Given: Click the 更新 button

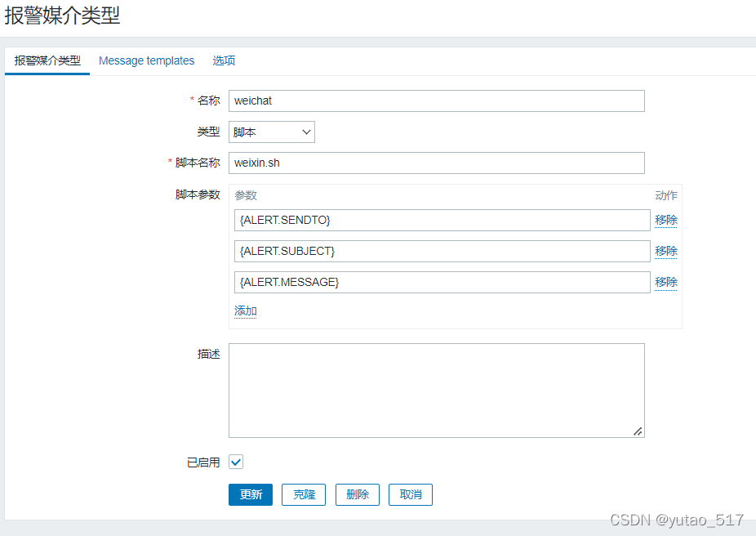Looking at the screenshot, I should pos(251,494).
